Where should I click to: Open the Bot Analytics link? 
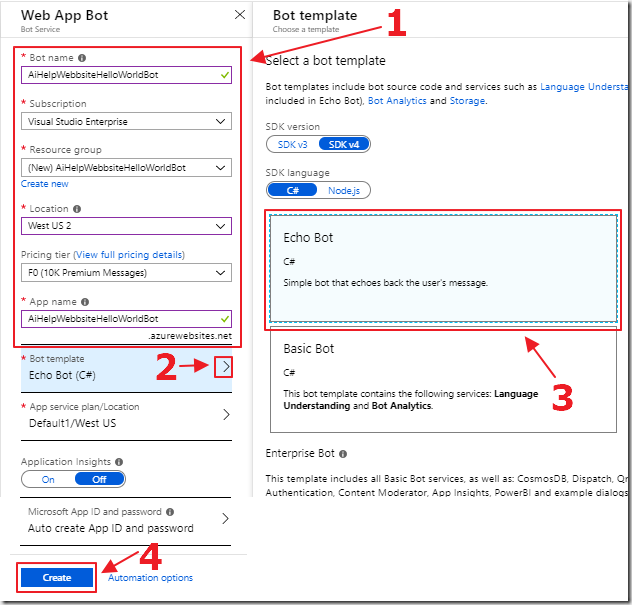point(397,101)
